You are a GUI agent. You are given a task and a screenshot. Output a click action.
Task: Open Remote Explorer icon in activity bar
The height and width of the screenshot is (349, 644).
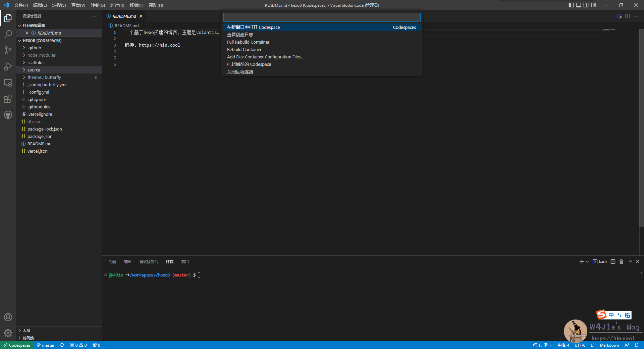pos(8,83)
